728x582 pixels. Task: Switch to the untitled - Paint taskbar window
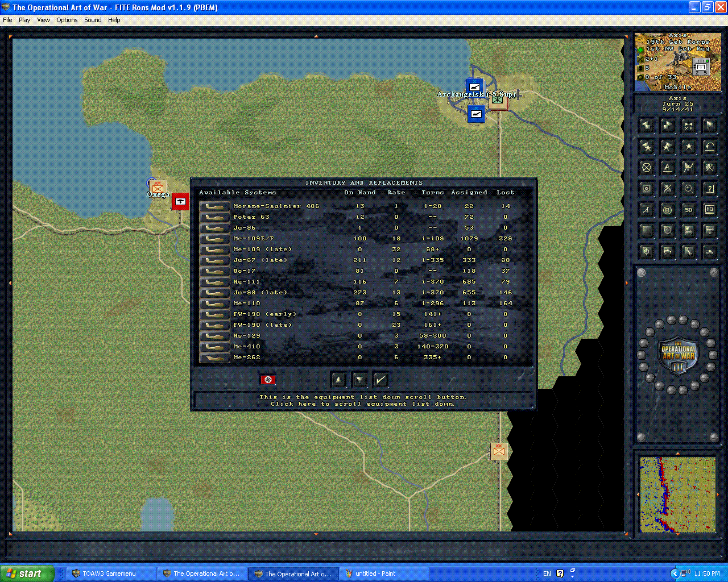384,573
